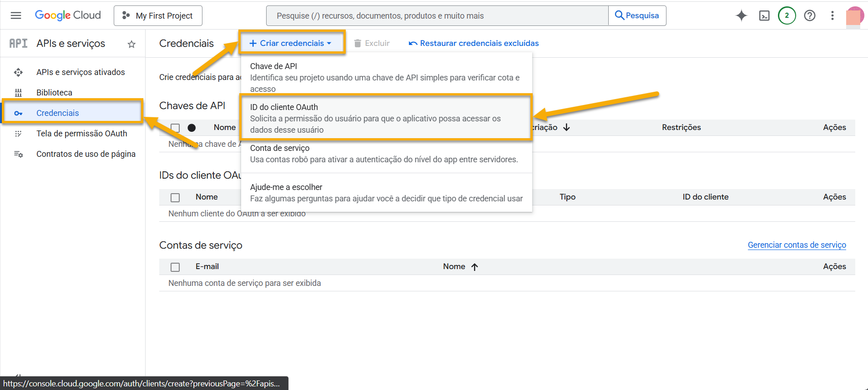Open the Gemini AI assistant sparkle icon
This screenshot has height=390, width=868.
coord(742,15)
